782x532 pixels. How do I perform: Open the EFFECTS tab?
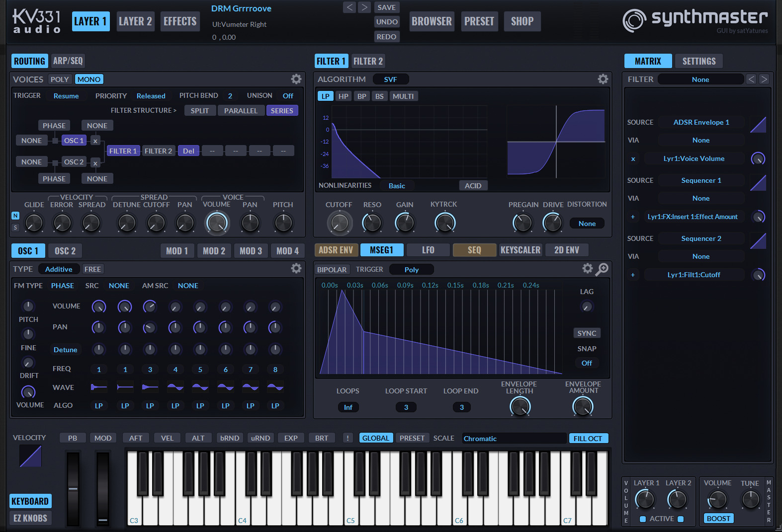(180, 21)
